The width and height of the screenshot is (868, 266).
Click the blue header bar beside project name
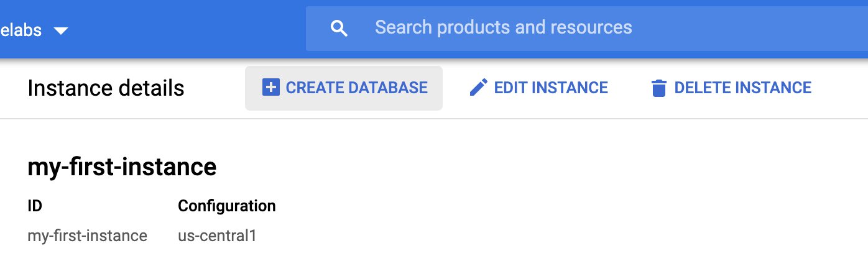click(187, 30)
